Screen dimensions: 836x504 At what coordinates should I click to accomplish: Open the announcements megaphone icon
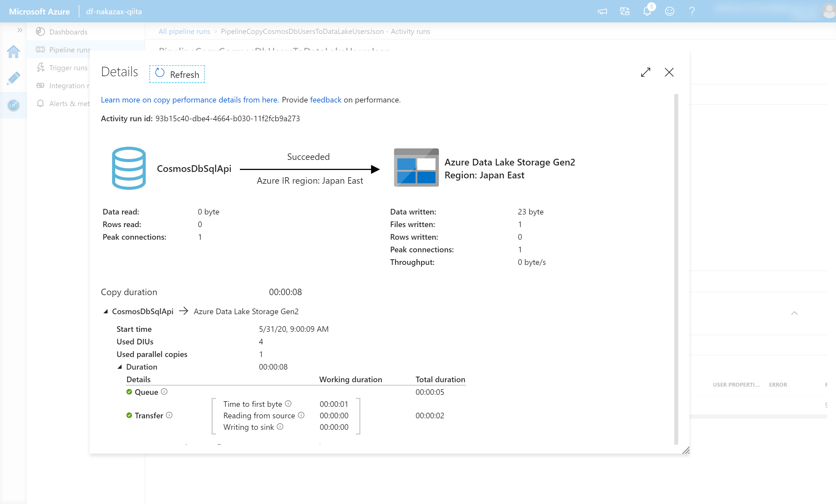click(x=602, y=11)
